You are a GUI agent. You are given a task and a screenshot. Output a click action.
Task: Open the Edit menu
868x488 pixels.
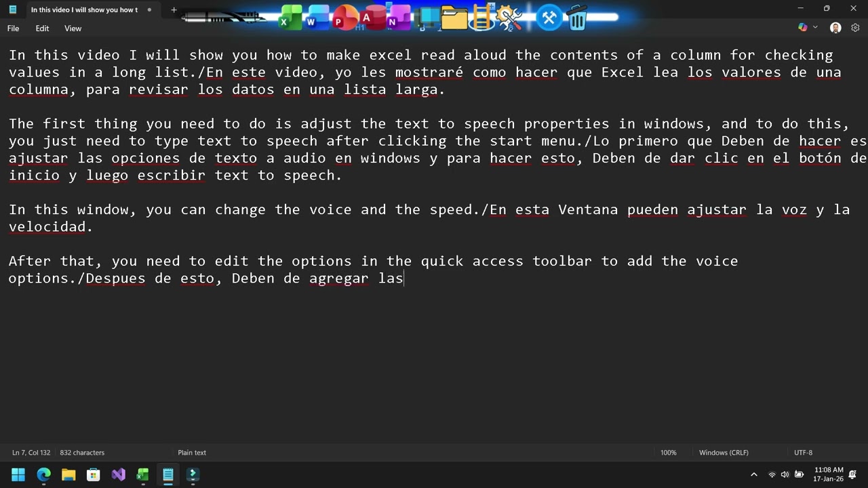click(x=42, y=28)
